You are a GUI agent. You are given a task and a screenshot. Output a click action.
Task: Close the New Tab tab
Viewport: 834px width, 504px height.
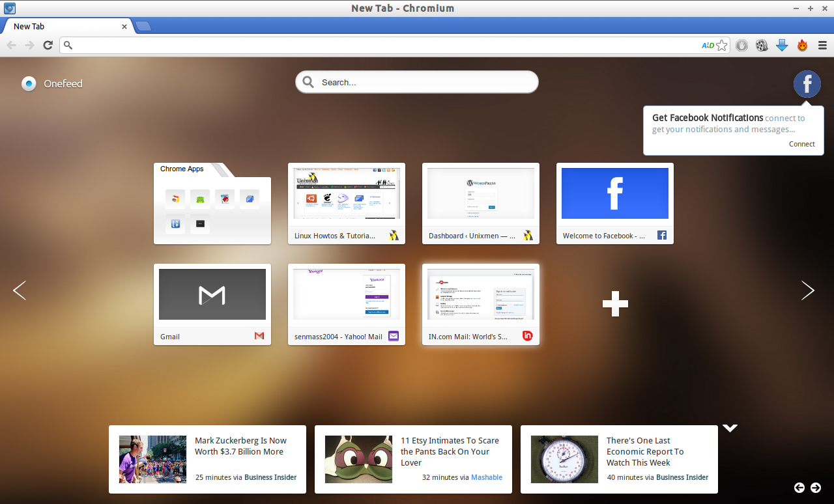124,27
